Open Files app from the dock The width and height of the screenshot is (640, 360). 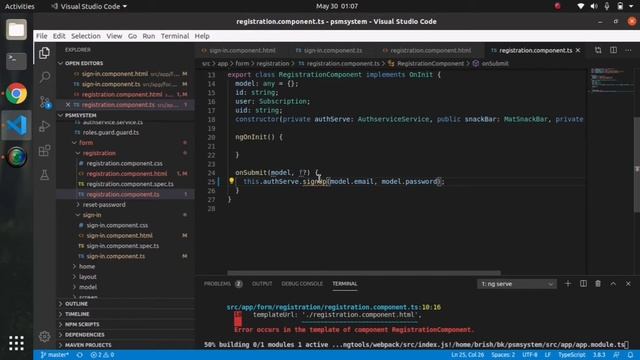click(x=16, y=30)
